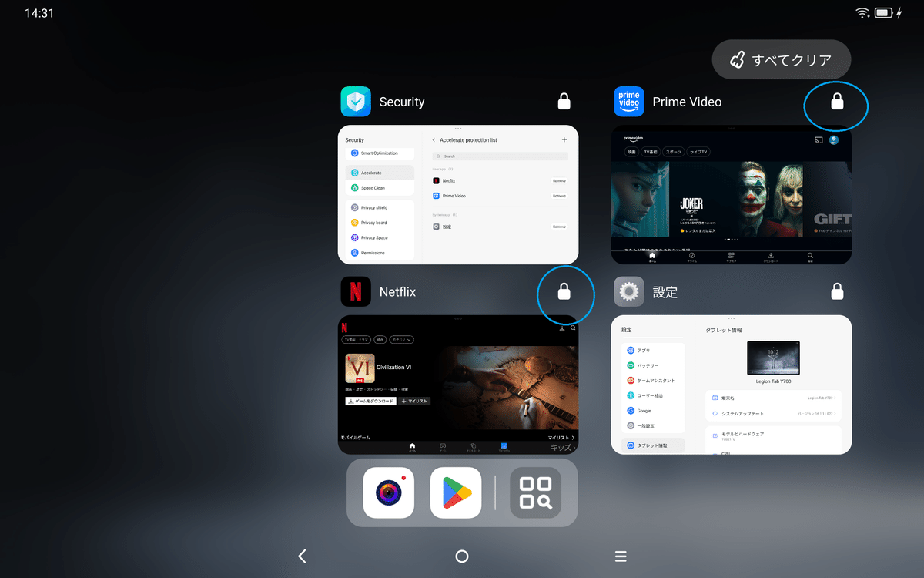Tap the すべてクリア clear-all button

click(782, 59)
